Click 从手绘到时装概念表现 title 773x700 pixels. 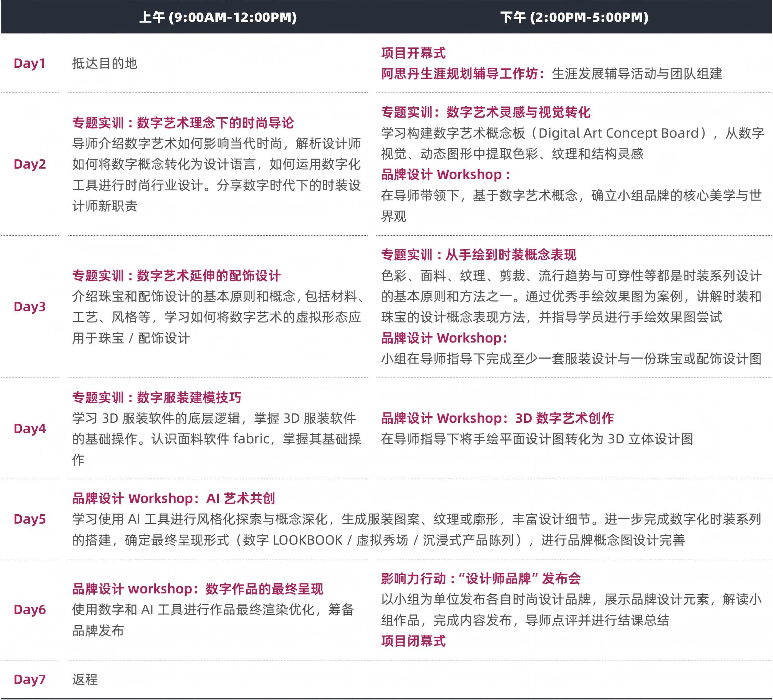[511, 255]
